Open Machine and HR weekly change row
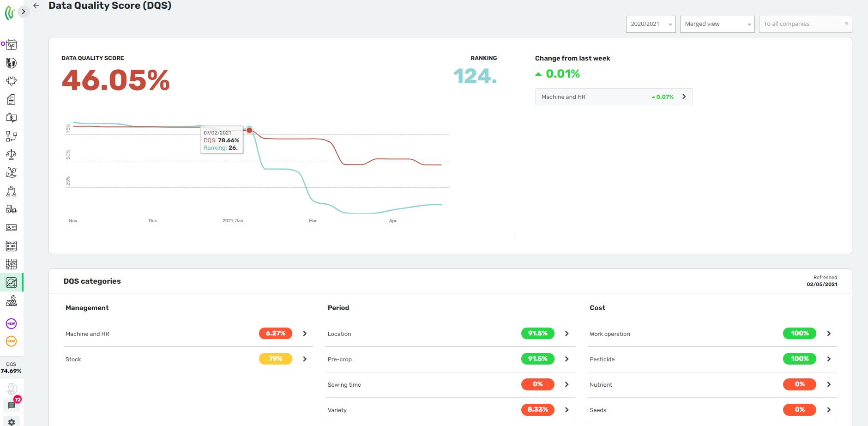This screenshot has height=426, width=868. (x=613, y=97)
